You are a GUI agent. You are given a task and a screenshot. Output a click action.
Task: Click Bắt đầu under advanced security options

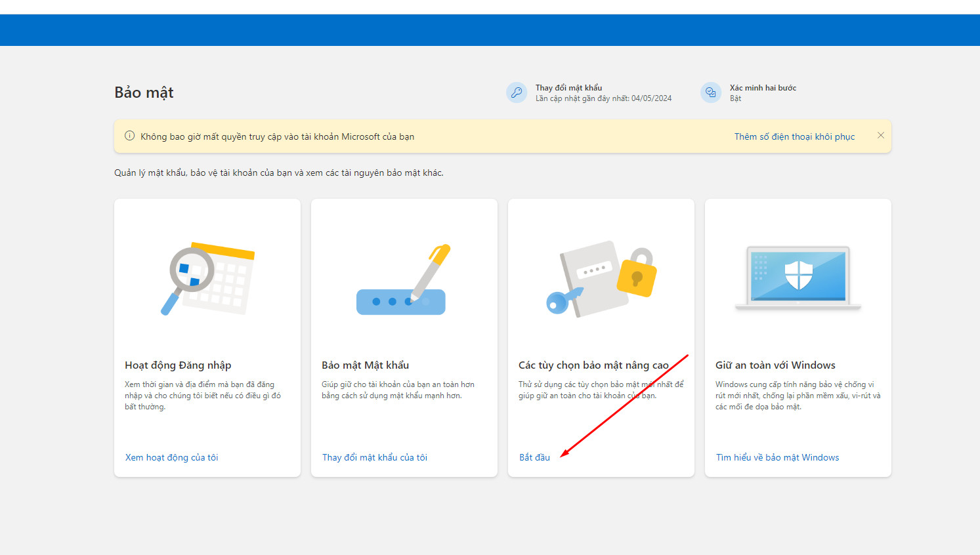(x=534, y=457)
